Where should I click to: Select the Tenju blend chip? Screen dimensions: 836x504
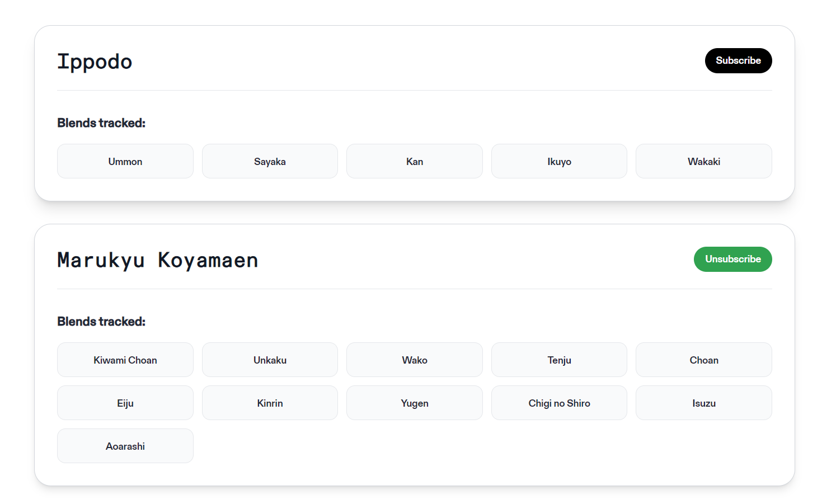559,360
